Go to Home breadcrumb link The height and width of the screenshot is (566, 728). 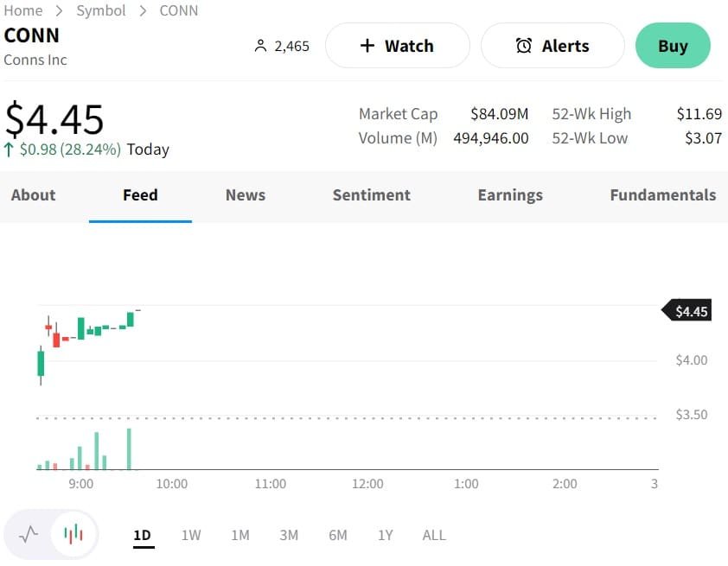[x=23, y=10]
